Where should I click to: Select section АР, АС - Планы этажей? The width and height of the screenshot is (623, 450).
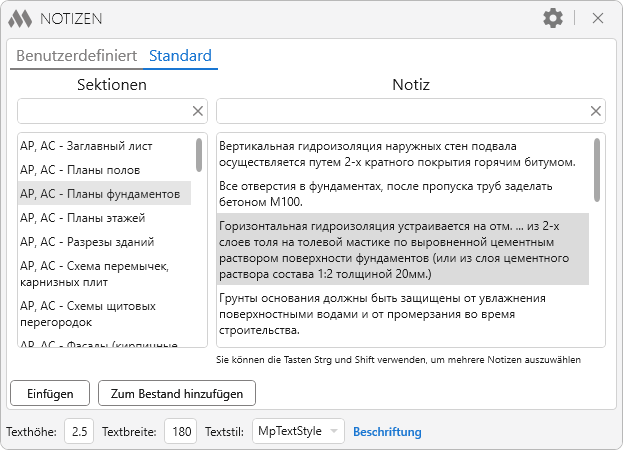pos(83,217)
